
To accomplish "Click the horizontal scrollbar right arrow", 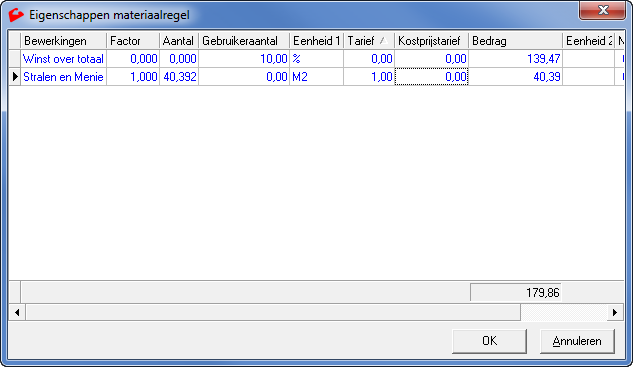I will coord(615,312).
